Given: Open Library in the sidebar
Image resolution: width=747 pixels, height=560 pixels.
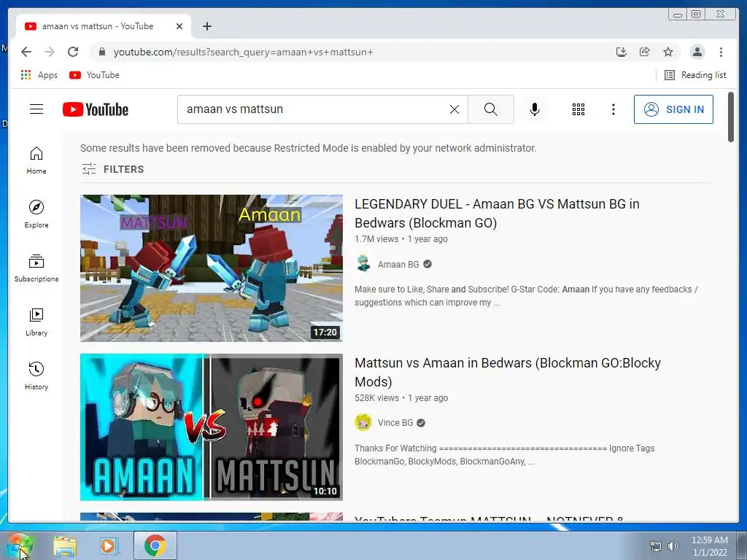Looking at the screenshot, I should pyautogui.click(x=36, y=322).
